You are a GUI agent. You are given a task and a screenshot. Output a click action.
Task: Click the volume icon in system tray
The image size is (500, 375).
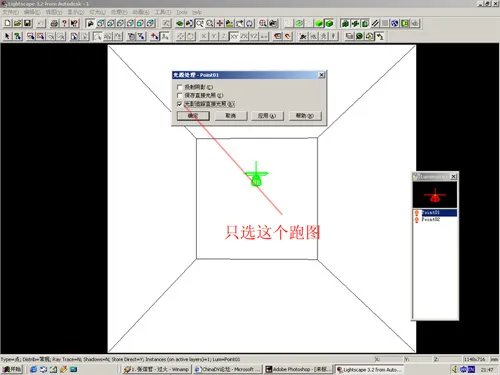tap(455, 369)
